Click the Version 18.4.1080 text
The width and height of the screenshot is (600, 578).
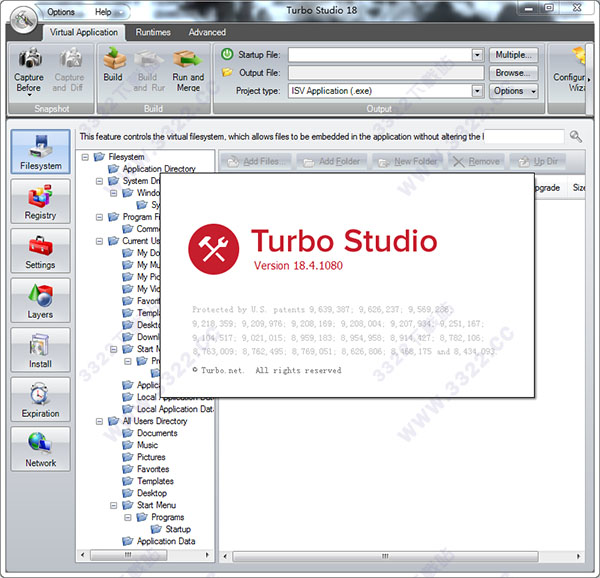tap(298, 265)
